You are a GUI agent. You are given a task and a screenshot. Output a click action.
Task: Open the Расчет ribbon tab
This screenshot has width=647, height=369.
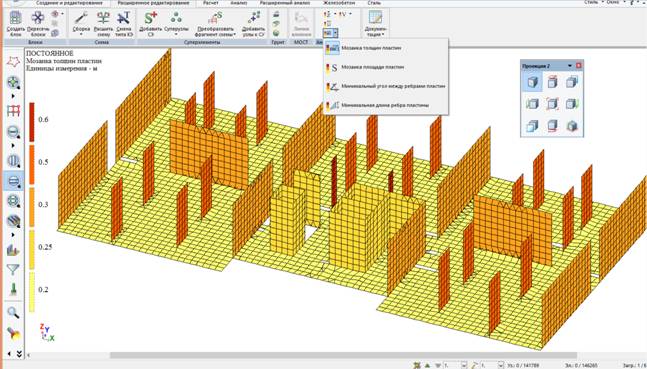click(211, 3)
